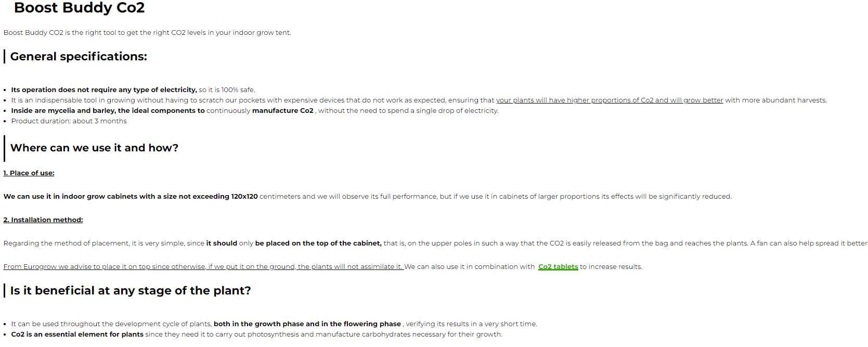Click the "Its operation does not require" bullet
This screenshot has width=868, height=347.
pos(104,90)
